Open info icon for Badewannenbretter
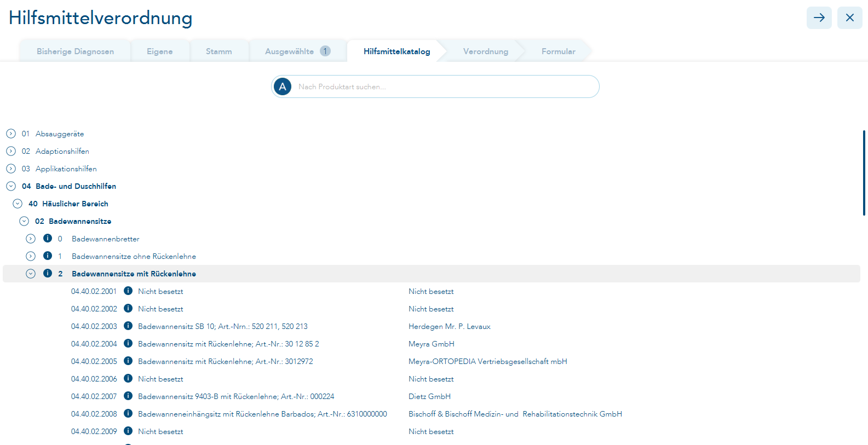Screen dimensions: 868x445 48,238
